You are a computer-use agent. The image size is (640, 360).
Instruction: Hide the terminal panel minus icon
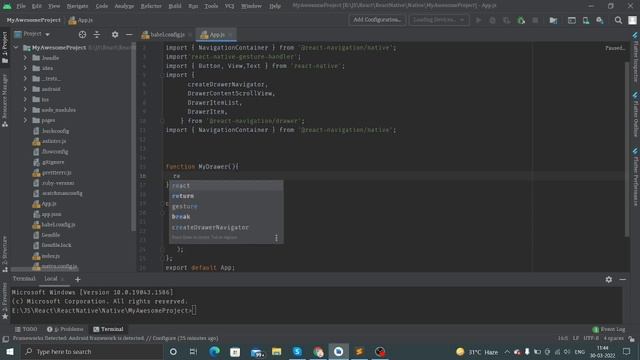(622, 280)
